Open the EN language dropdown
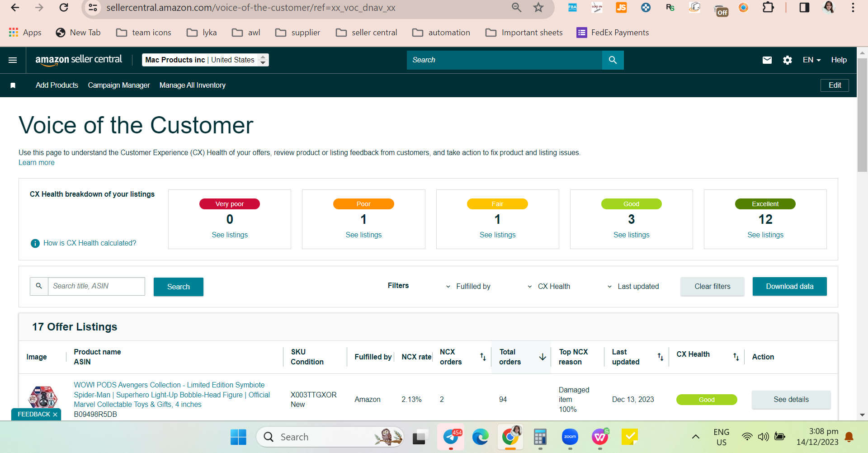868x453 pixels. coord(811,60)
